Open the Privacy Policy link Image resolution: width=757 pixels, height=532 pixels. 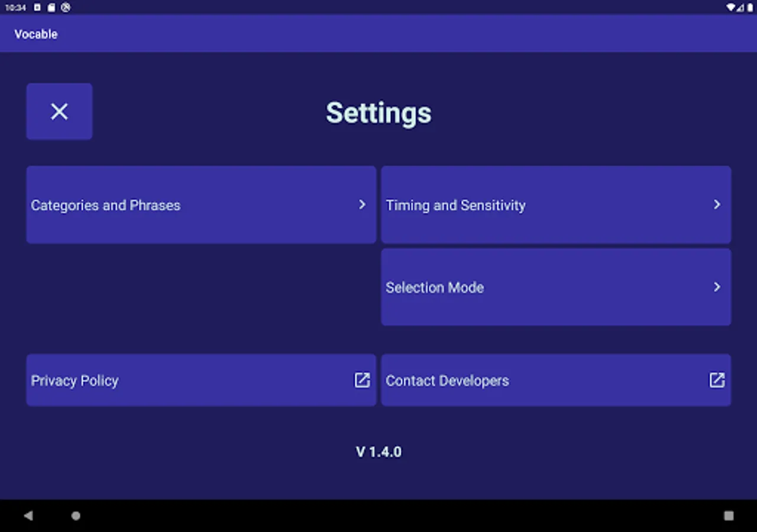pyautogui.click(x=201, y=380)
